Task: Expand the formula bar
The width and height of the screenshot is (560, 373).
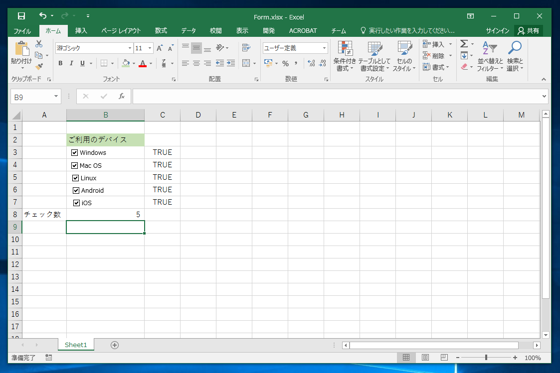Action: point(544,96)
